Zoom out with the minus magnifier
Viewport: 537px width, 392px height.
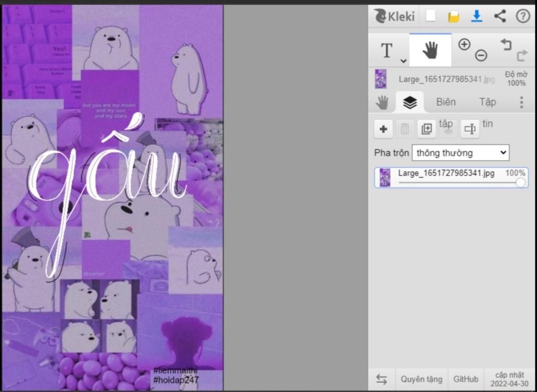(x=481, y=55)
